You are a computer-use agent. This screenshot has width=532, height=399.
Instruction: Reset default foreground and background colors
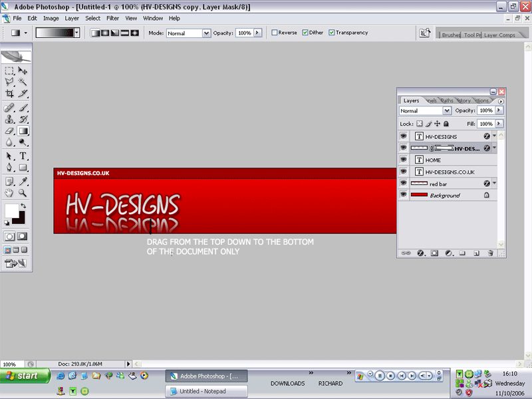point(7,223)
